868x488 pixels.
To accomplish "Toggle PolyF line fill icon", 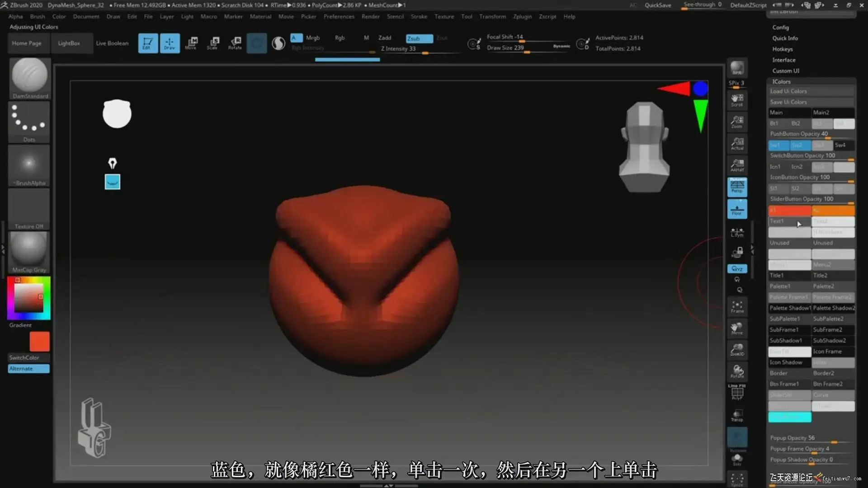I will [x=737, y=392].
